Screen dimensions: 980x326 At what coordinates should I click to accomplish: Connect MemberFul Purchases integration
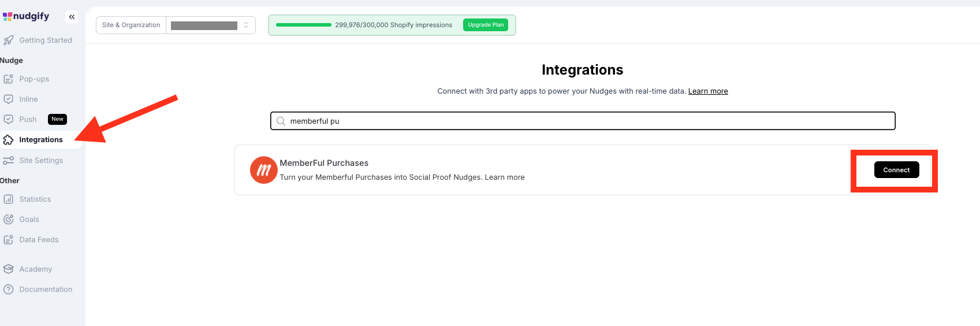point(896,170)
